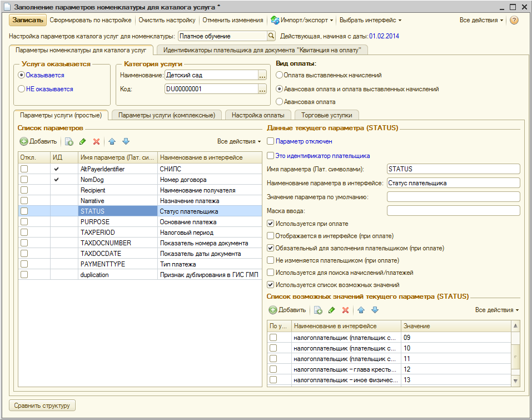
Task: Click the Маска ввода input field
Action: tap(453, 211)
